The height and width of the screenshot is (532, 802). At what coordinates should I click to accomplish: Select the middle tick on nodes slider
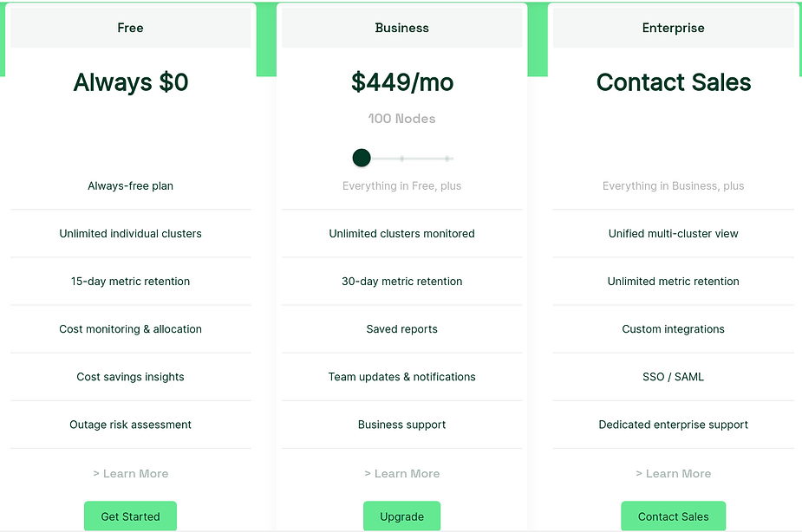pos(402,159)
